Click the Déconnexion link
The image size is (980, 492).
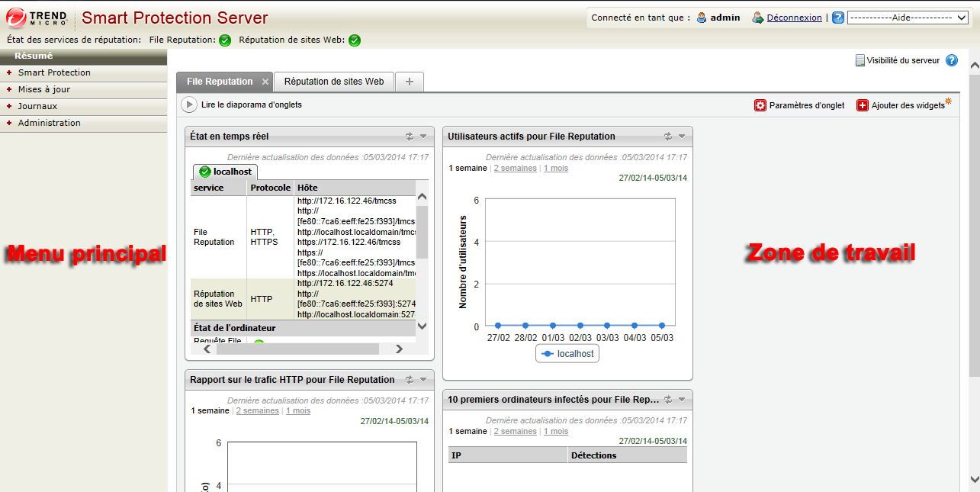tap(794, 18)
